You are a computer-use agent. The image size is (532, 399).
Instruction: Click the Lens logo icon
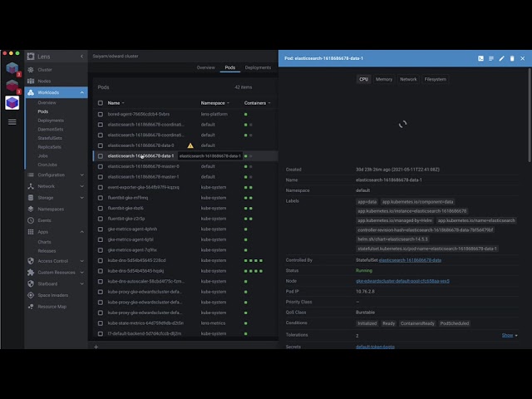(31, 57)
